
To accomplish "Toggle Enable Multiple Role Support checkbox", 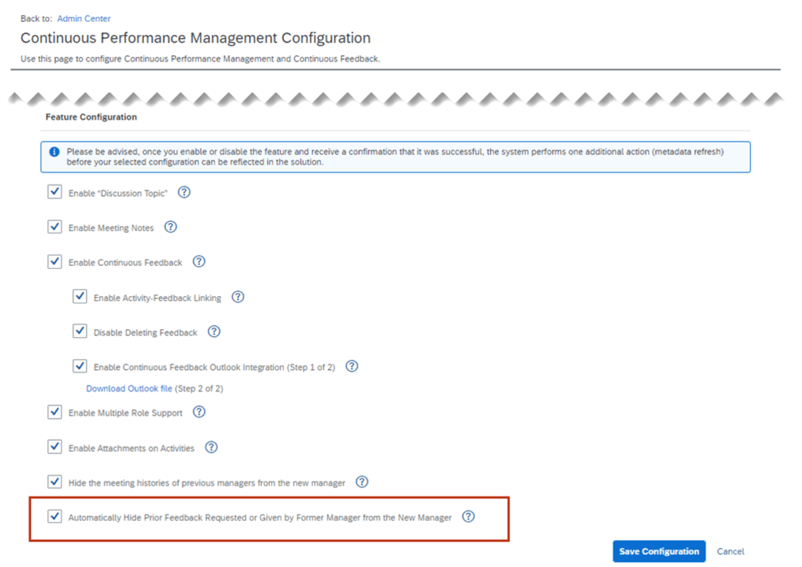I will pyautogui.click(x=55, y=412).
